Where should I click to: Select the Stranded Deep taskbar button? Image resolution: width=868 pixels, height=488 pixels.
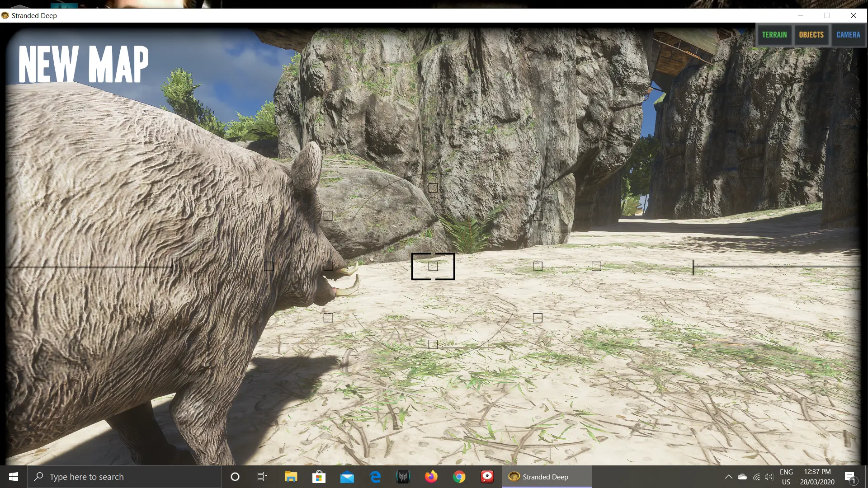547,477
